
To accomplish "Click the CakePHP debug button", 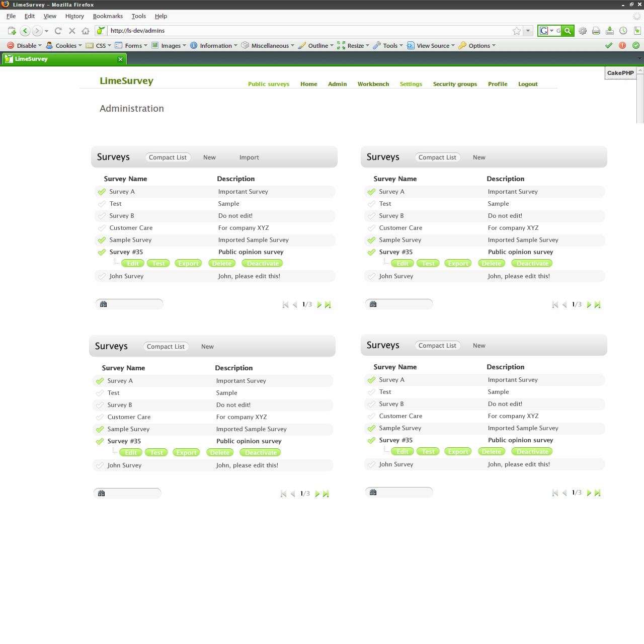I will (620, 73).
